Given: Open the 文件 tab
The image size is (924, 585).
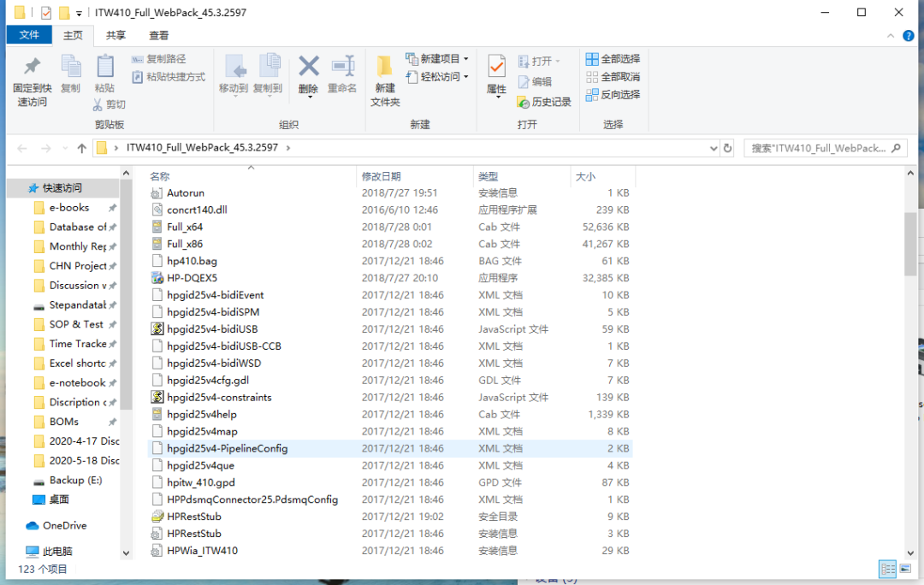Looking at the screenshot, I should pos(29,35).
